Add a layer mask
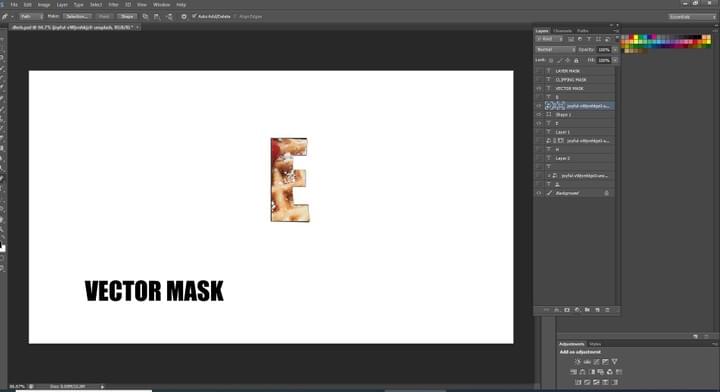Screen dimensions: 720x392 pos(567,310)
